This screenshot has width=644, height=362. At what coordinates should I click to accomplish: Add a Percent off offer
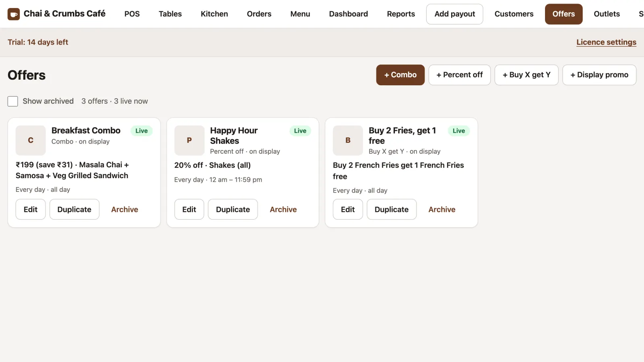pyautogui.click(x=460, y=75)
